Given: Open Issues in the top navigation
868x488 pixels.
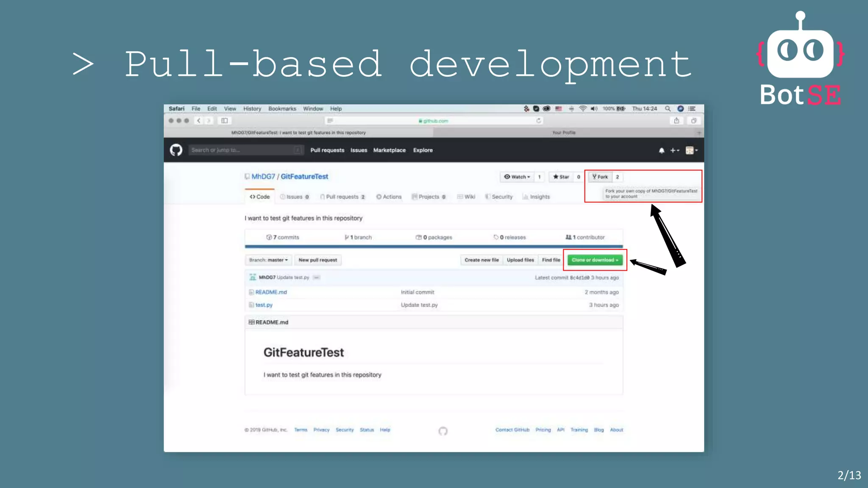Looking at the screenshot, I should pos(359,150).
